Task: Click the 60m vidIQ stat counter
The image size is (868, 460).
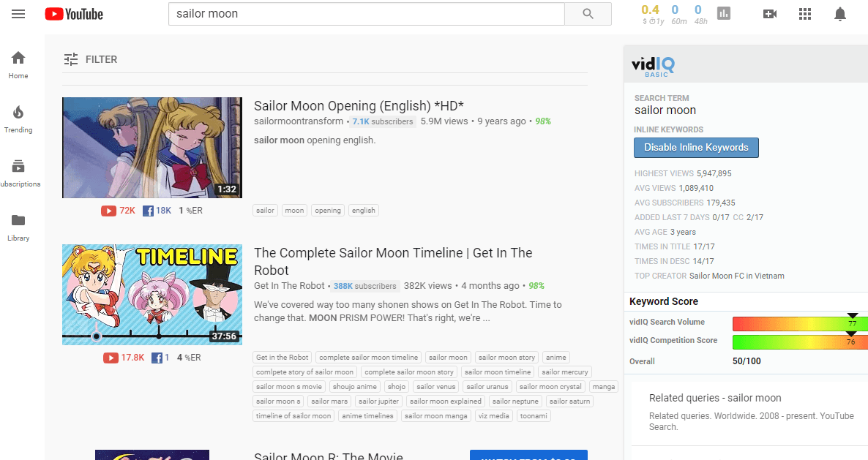Action: click(x=678, y=15)
